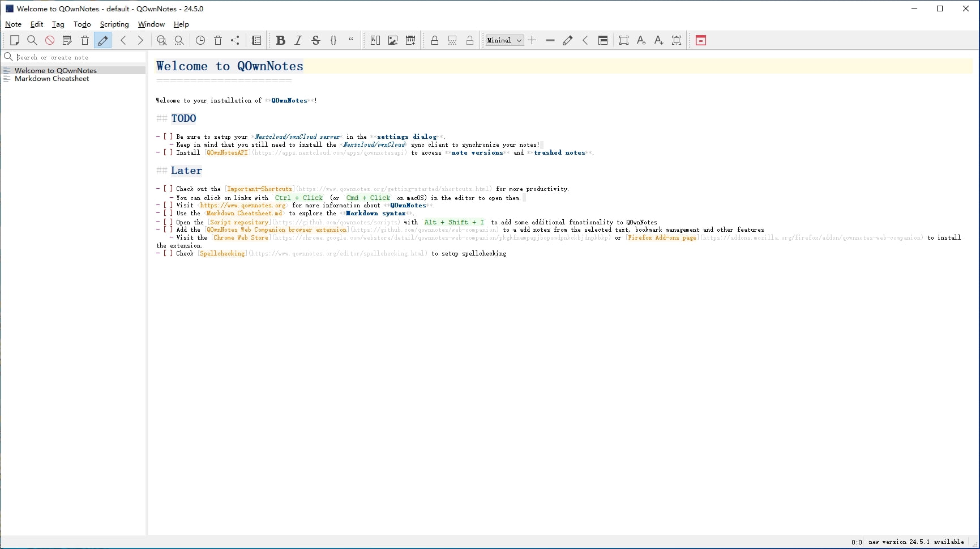The image size is (980, 549).
Task: Click replace text in note icon
Action: click(179, 40)
